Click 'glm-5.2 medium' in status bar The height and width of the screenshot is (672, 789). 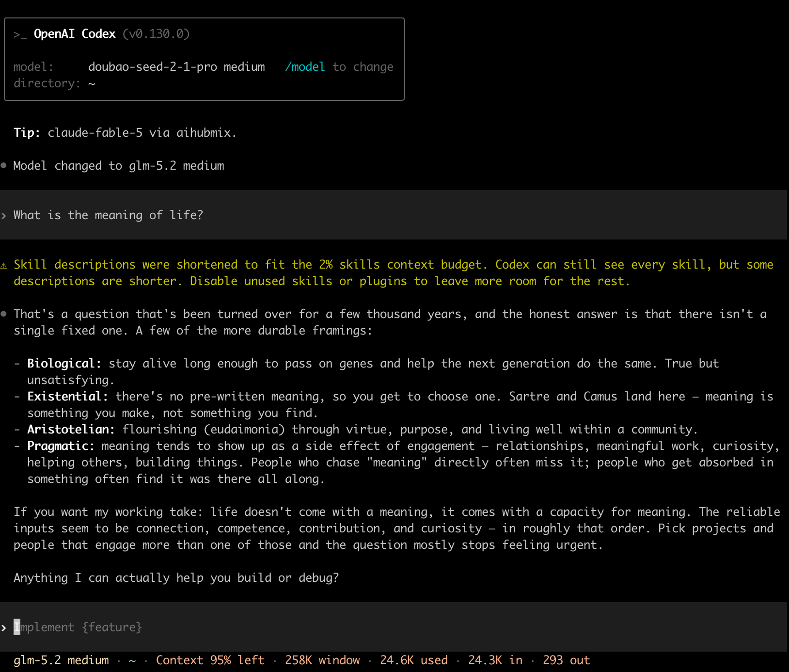61,660
